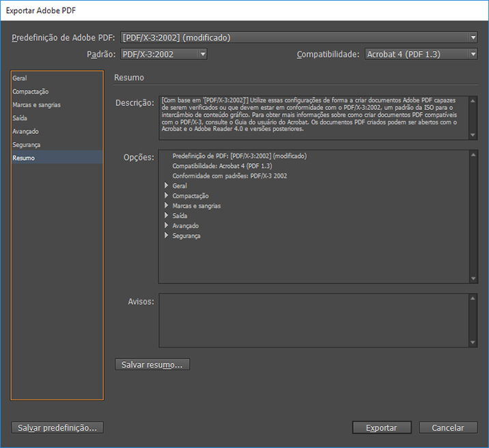Click the Salvar resumo button
This screenshot has height=448, width=489.
tap(152, 365)
